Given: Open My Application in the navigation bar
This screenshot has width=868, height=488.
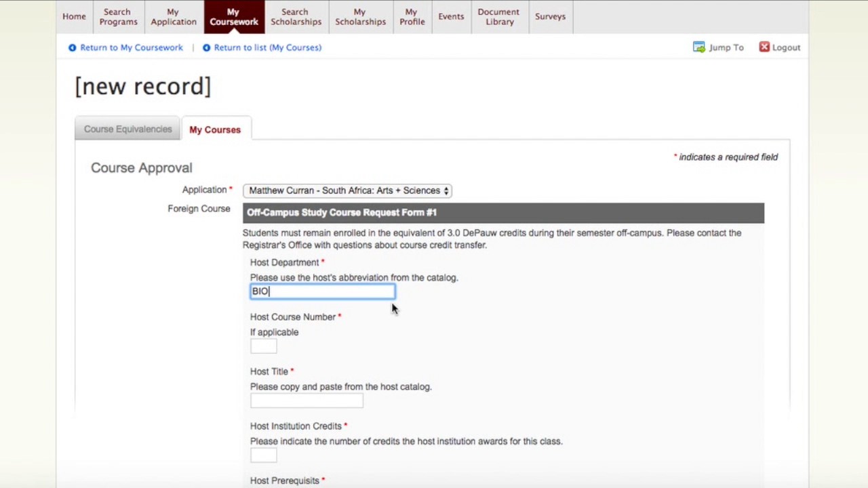Looking at the screenshot, I should point(173,16).
